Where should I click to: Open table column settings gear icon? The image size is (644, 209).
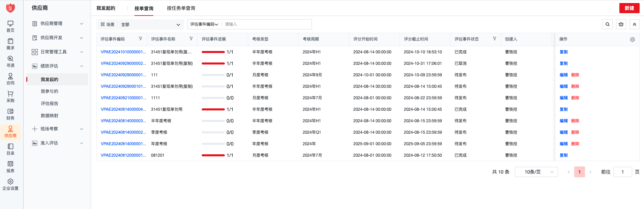[x=633, y=40]
